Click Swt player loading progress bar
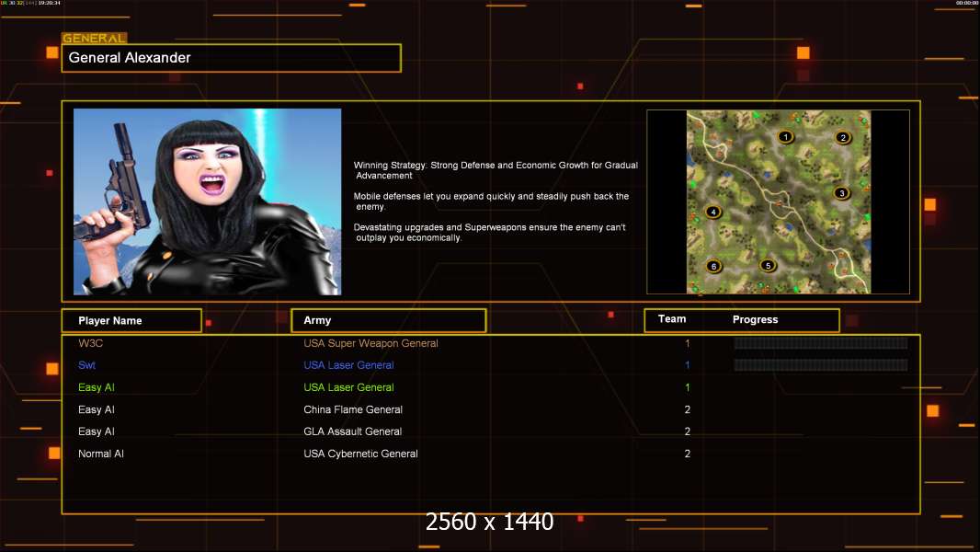The image size is (980, 552). point(821,365)
